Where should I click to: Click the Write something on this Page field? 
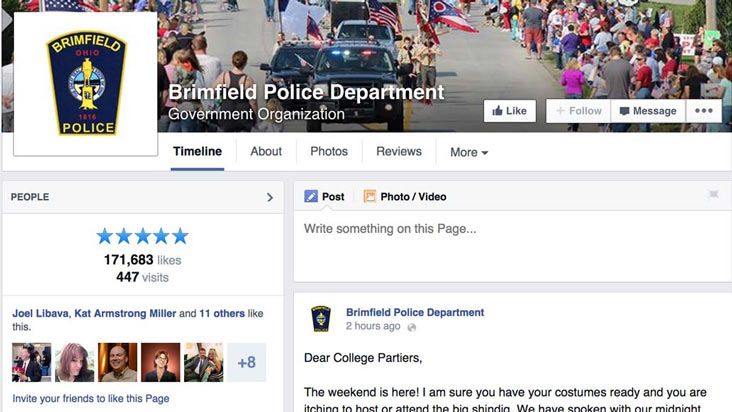click(512, 245)
